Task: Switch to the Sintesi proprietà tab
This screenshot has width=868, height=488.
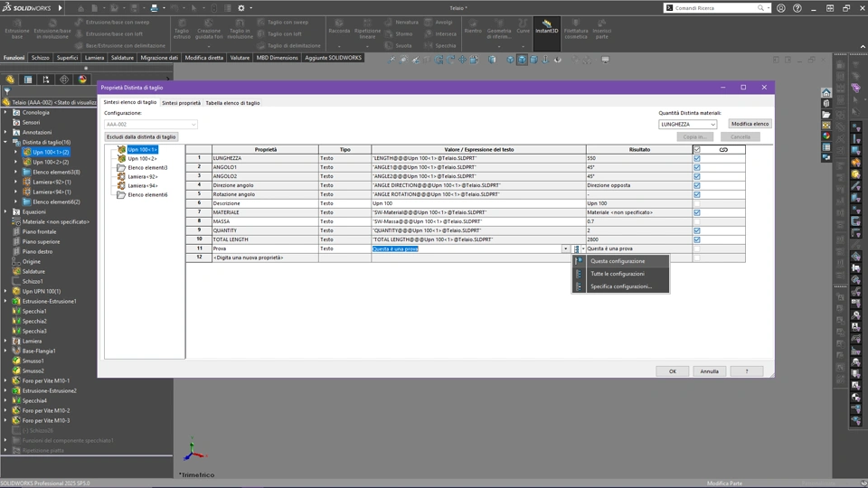Action: [x=181, y=103]
